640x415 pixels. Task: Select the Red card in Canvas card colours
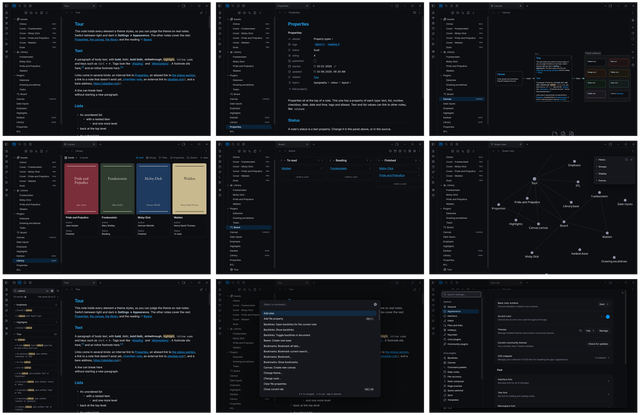(x=619, y=62)
